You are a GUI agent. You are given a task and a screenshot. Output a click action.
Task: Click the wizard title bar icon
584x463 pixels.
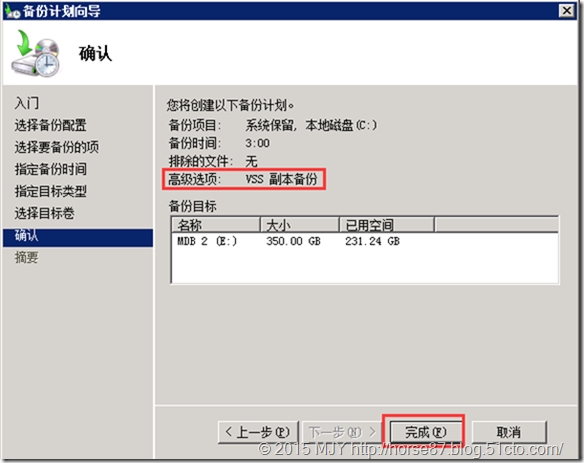(x=13, y=11)
